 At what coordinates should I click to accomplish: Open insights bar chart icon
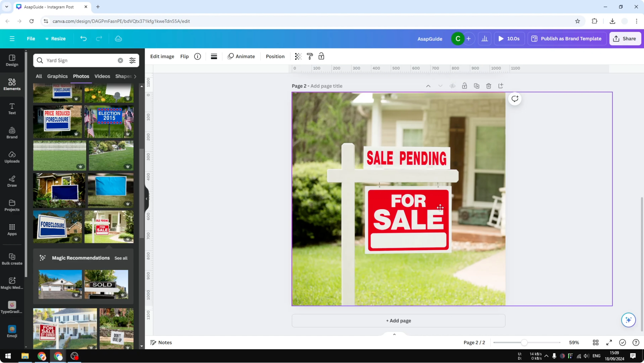point(484,39)
